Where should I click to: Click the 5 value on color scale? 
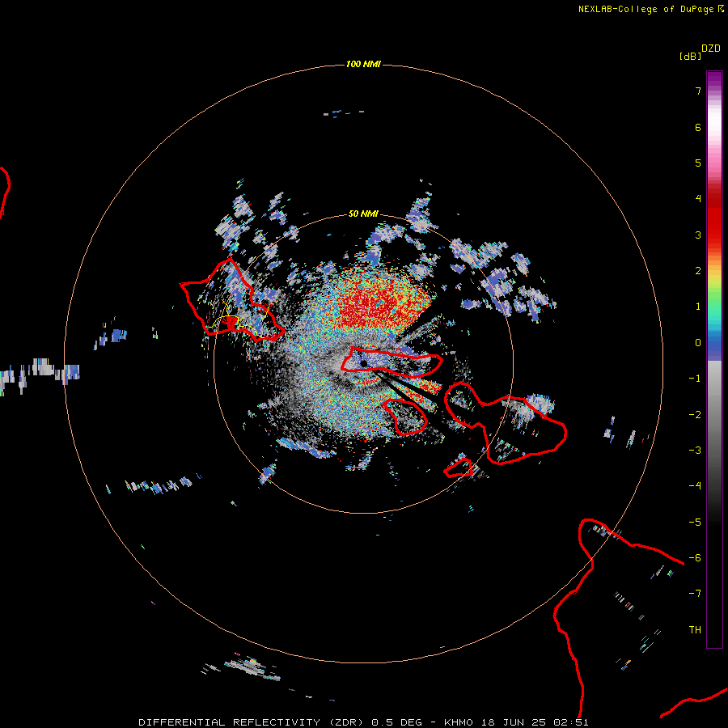(698, 163)
